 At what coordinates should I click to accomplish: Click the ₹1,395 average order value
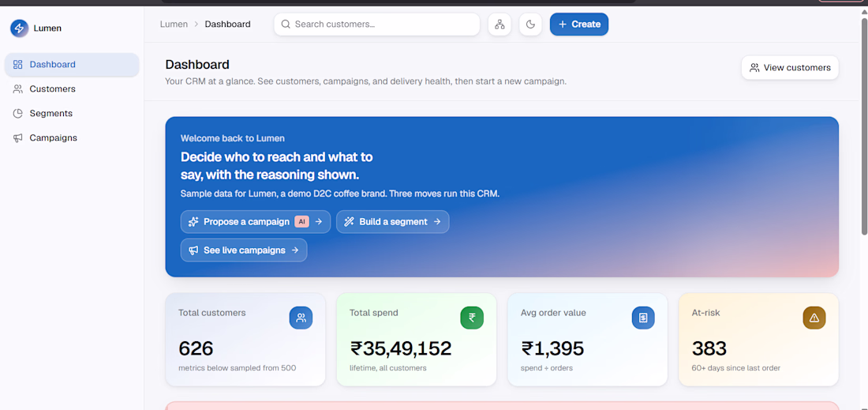[x=552, y=348]
